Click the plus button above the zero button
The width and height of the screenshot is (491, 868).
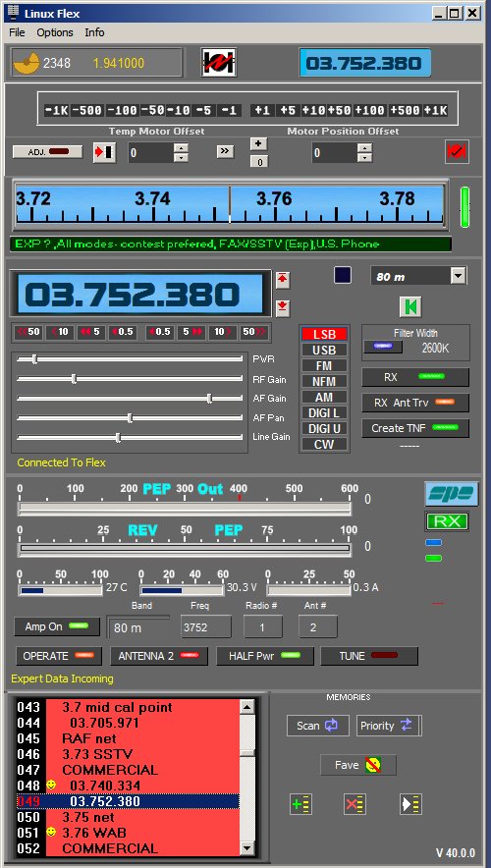258,143
